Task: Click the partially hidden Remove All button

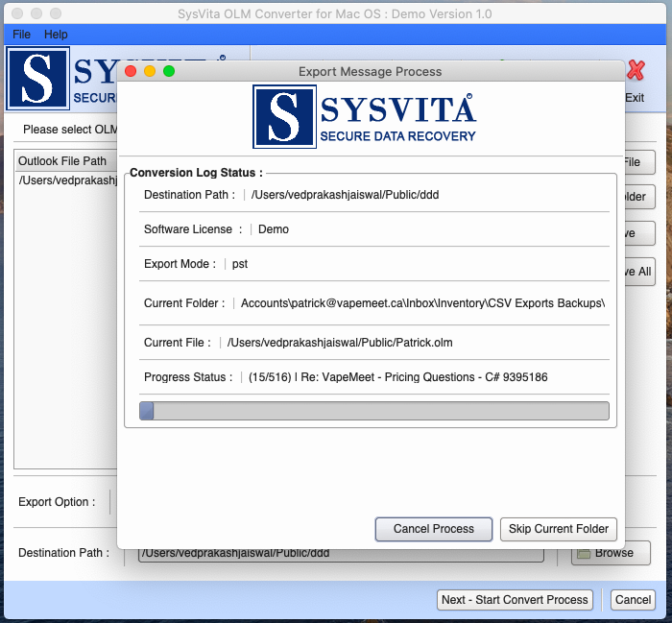Action: click(639, 272)
